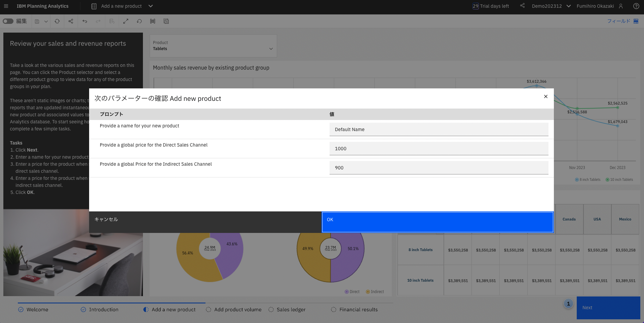Click the Canada column header
This screenshot has width=644, height=323.
point(569,219)
